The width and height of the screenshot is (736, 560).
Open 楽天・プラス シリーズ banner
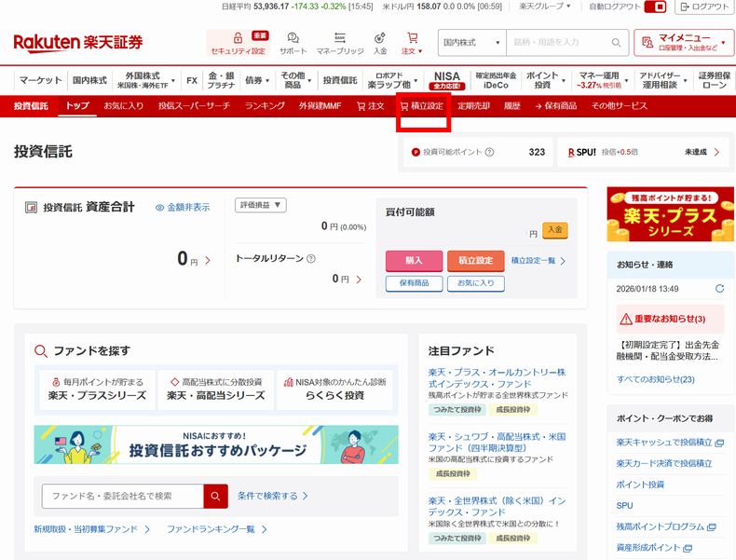[x=670, y=214]
